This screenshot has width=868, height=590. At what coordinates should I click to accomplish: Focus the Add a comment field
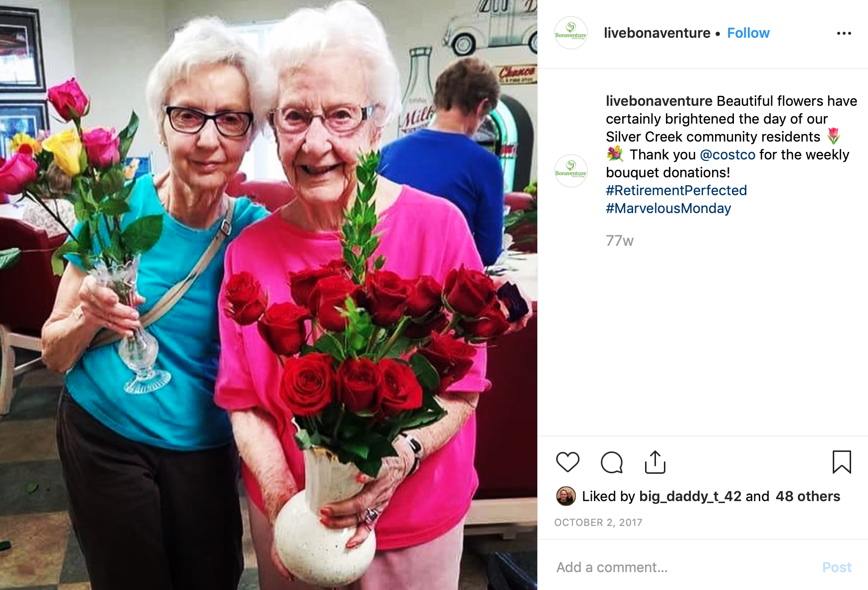[685, 567]
